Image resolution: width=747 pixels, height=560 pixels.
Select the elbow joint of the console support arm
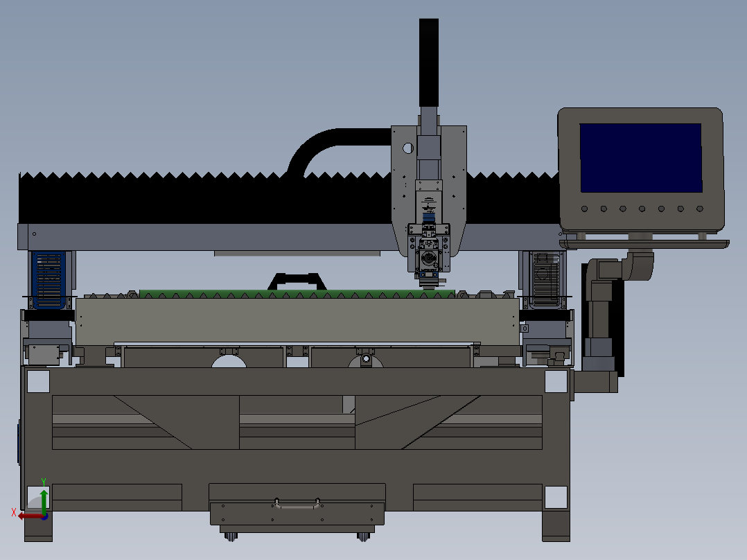(638, 266)
